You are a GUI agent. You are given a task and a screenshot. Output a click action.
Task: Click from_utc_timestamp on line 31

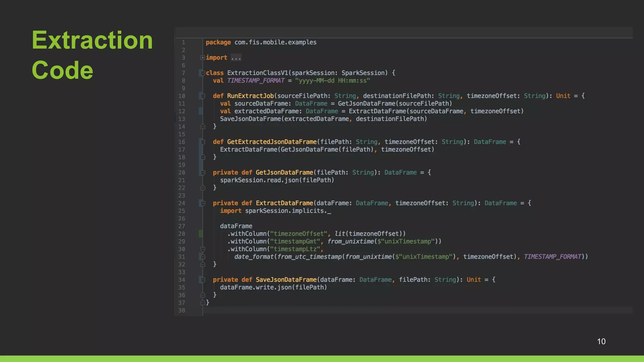tap(309, 257)
